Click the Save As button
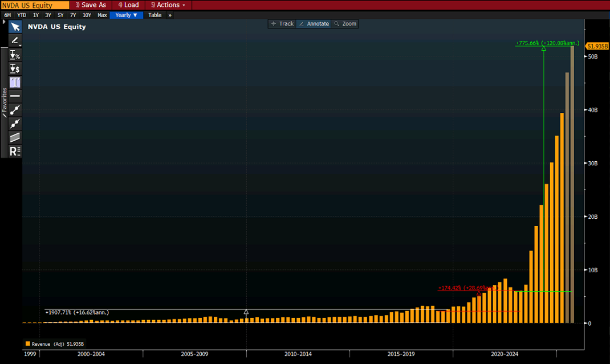This screenshot has height=364, width=610. tap(91, 5)
